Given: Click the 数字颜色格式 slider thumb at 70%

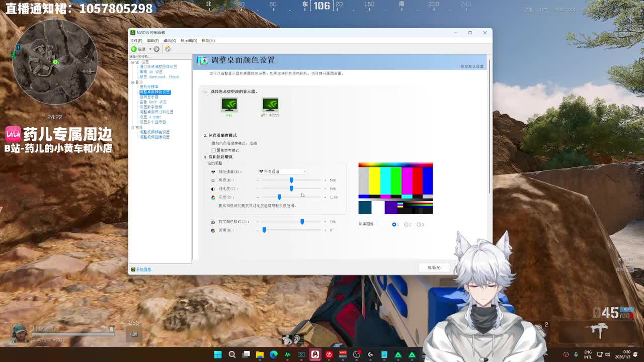Looking at the screenshot, I should tap(302, 222).
